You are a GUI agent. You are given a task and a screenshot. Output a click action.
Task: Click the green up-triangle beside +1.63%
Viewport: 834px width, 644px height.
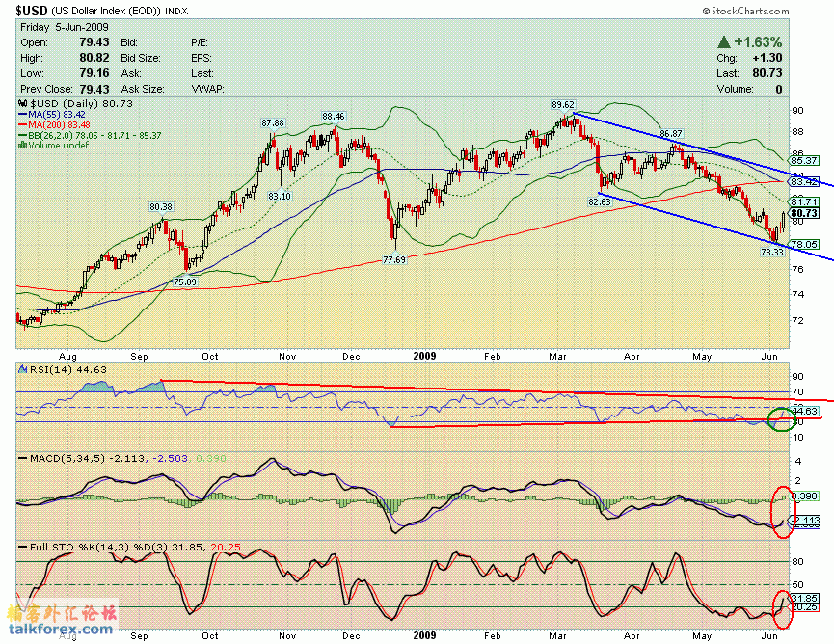723,42
